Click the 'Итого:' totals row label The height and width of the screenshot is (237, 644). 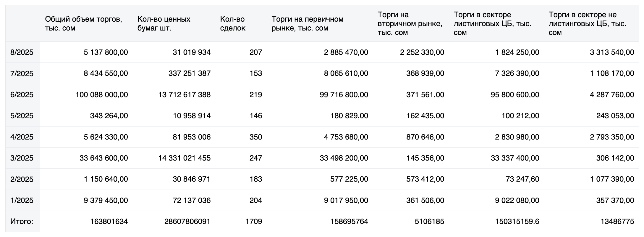[x=22, y=222]
